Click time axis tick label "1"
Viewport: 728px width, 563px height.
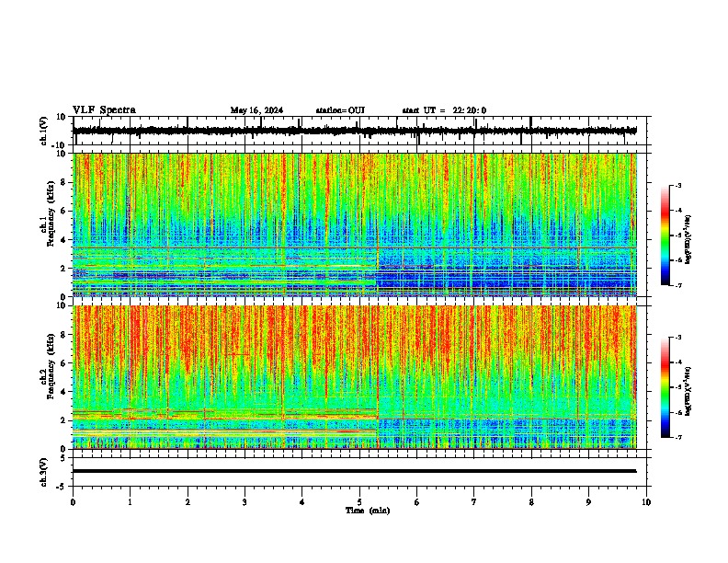tap(130, 502)
